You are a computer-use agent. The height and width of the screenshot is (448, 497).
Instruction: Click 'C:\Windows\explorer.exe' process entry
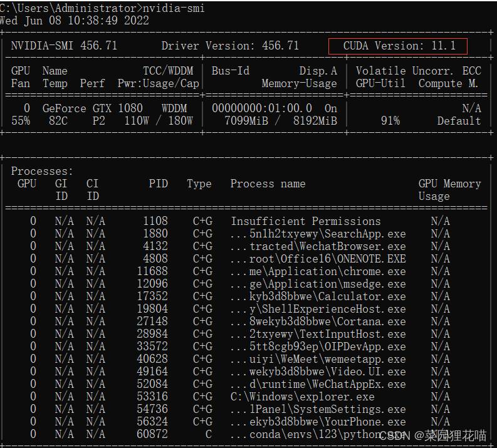tap(303, 397)
